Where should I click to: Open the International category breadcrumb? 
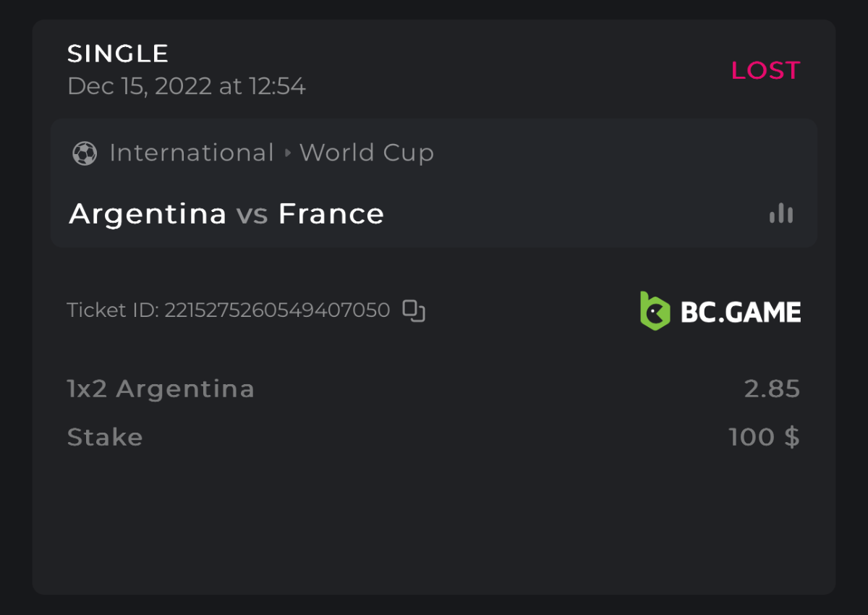(x=192, y=153)
